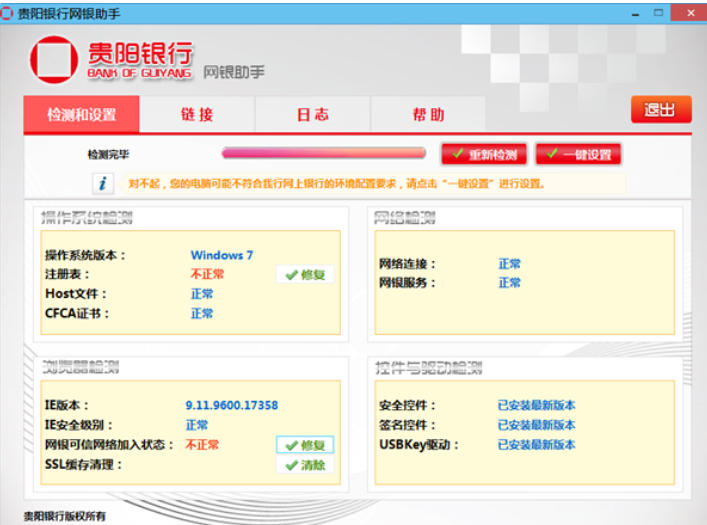Click the 贵阳银行版权所有 footer text
Image resolution: width=707 pixels, height=525 pixels.
click(64, 516)
